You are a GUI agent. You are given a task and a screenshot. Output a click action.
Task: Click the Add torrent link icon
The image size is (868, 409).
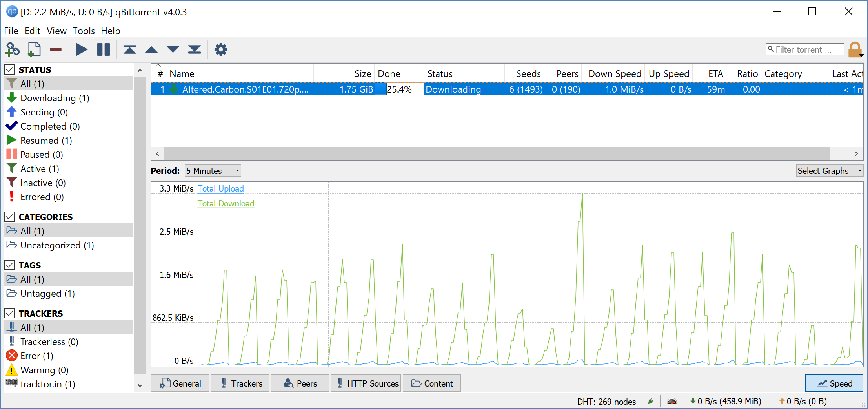[x=13, y=50]
